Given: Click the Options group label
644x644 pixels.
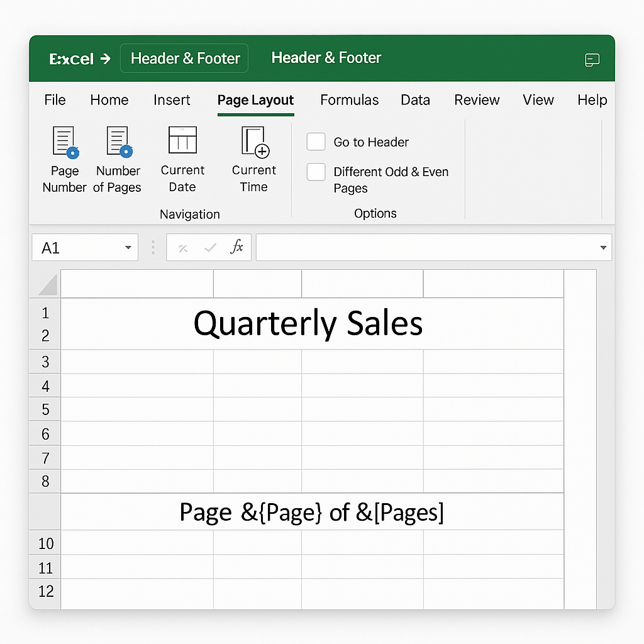Looking at the screenshot, I should pyautogui.click(x=375, y=213).
